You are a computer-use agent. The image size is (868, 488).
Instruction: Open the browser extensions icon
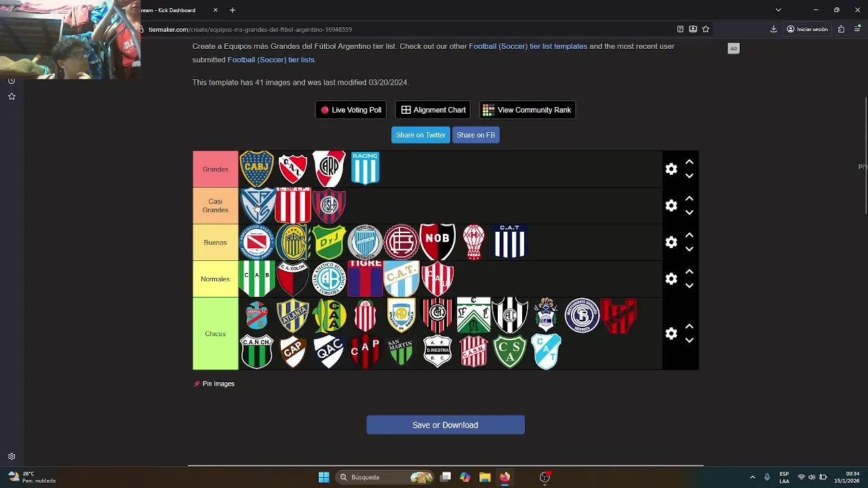point(841,29)
